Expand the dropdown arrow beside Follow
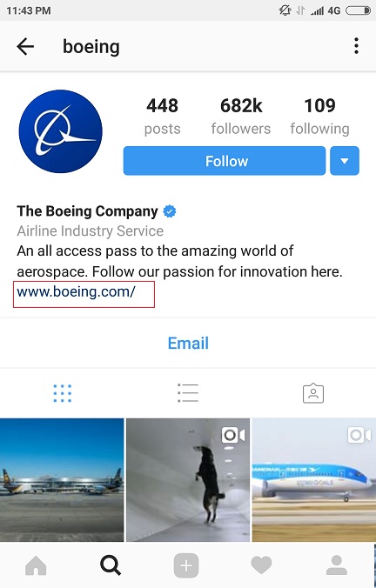Screen dimensions: 376x588 point(345,161)
